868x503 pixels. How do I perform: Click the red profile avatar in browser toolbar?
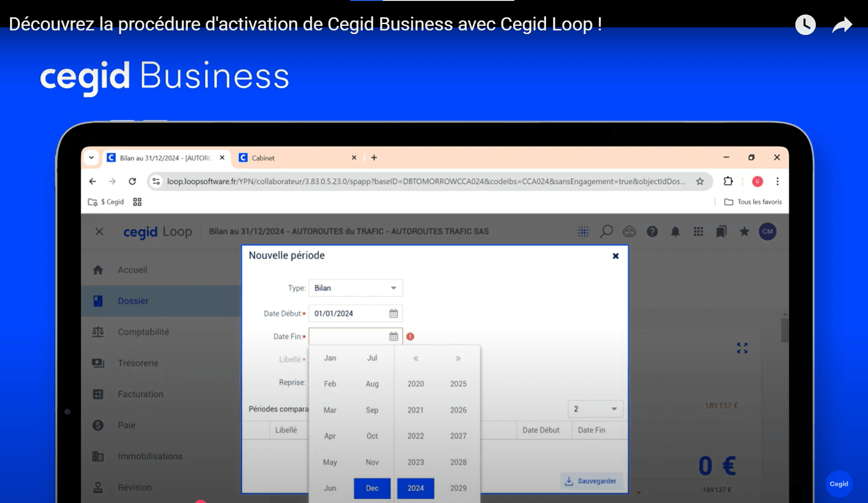pos(757,181)
